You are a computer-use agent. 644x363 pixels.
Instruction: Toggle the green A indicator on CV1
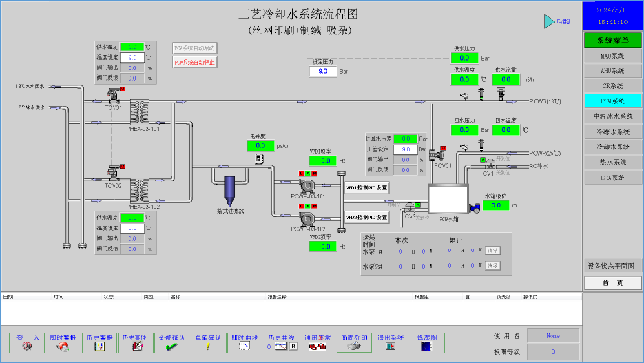pos(483,160)
